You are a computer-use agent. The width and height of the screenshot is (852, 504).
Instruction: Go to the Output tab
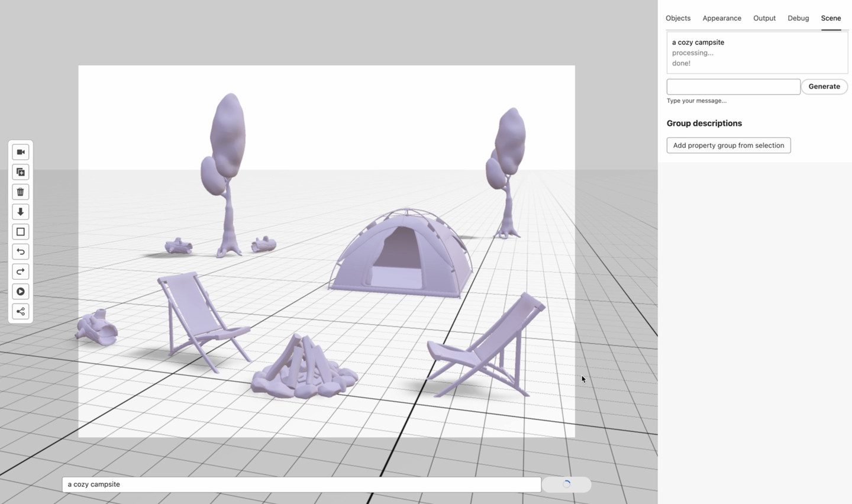(x=764, y=18)
